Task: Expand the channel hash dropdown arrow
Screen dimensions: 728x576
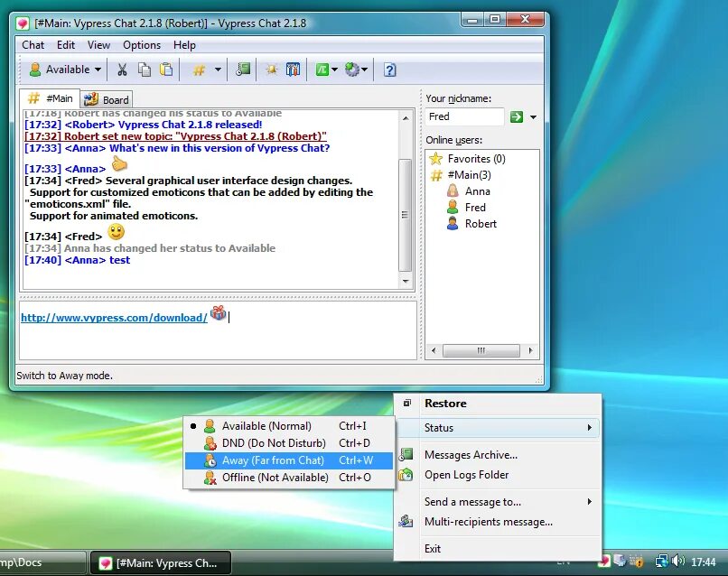Action: 218,70
